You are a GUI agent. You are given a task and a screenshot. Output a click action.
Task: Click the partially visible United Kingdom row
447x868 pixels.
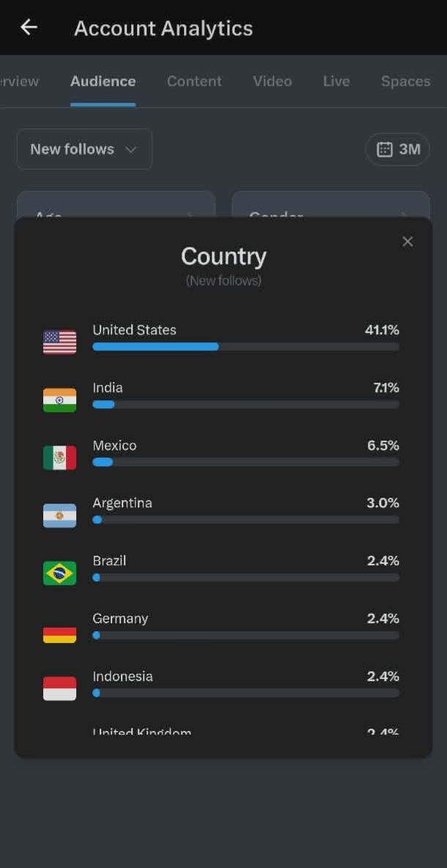(245, 731)
